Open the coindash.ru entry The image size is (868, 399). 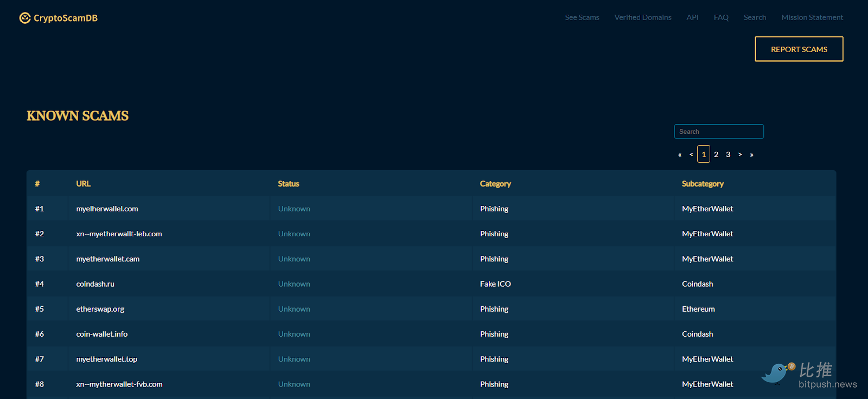[x=95, y=284]
